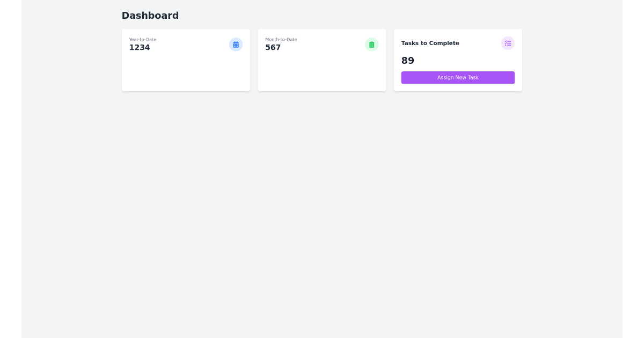Click the Assign New Task button

click(x=458, y=78)
